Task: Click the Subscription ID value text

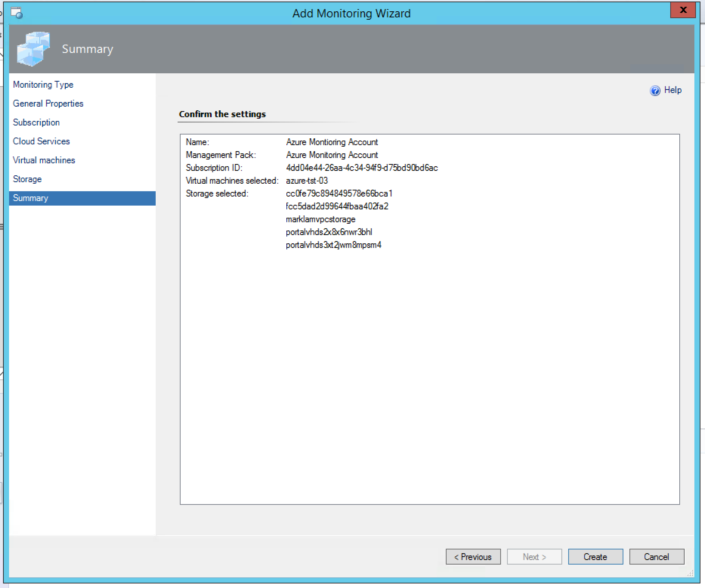Action: coord(362,168)
